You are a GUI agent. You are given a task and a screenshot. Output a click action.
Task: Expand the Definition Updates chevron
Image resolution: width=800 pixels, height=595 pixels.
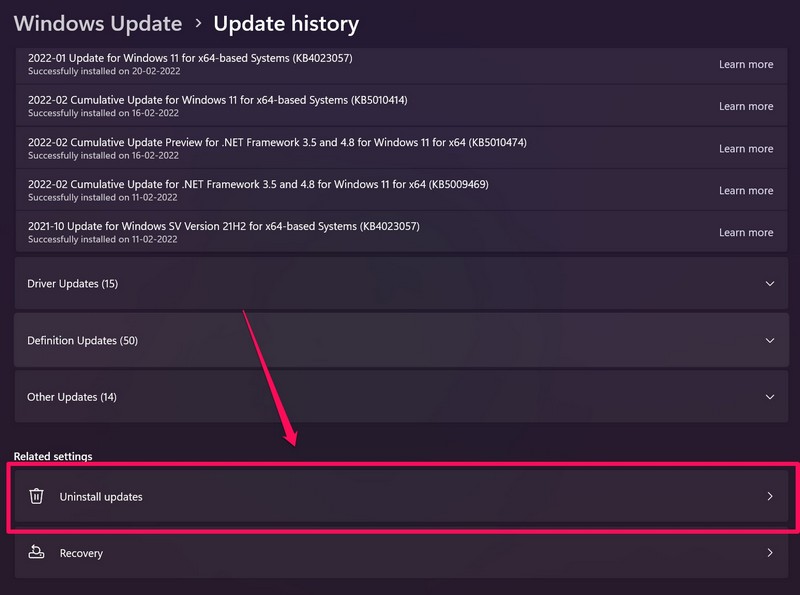pos(769,341)
